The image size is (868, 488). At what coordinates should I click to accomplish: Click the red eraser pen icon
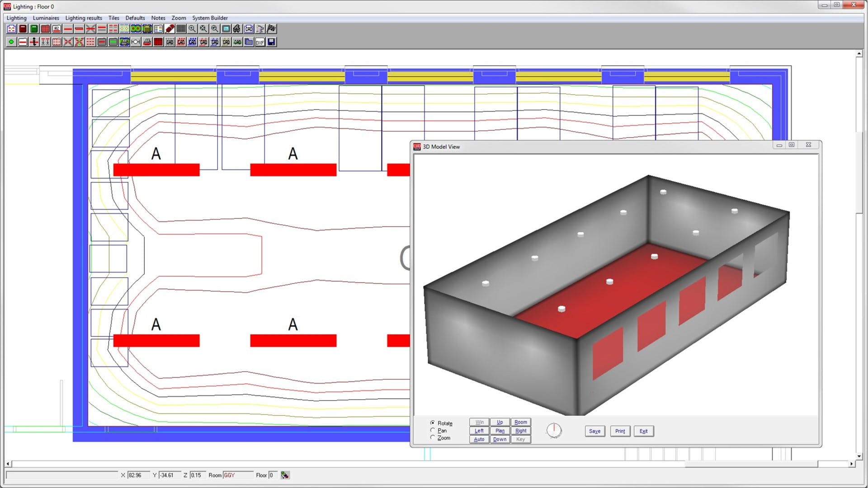pos(170,28)
